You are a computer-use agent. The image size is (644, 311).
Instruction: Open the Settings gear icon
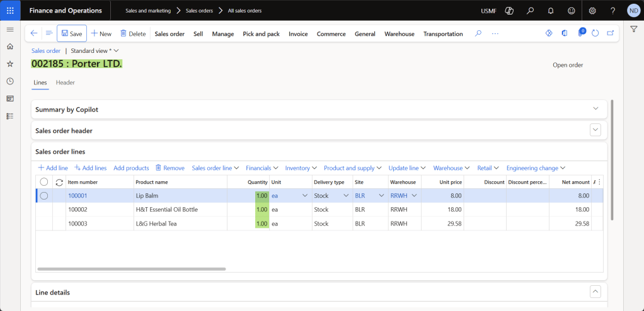pos(592,11)
